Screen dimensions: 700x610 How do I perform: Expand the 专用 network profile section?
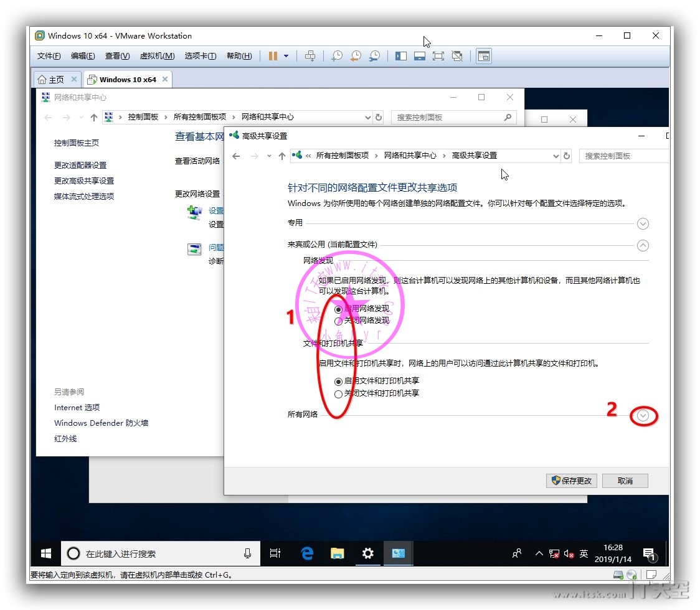(x=643, y=223)
